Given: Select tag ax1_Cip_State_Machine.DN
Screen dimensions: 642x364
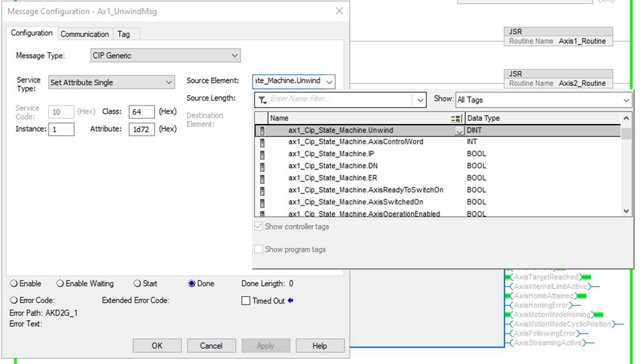Looking at the screenshot, I should pos(333,166).
